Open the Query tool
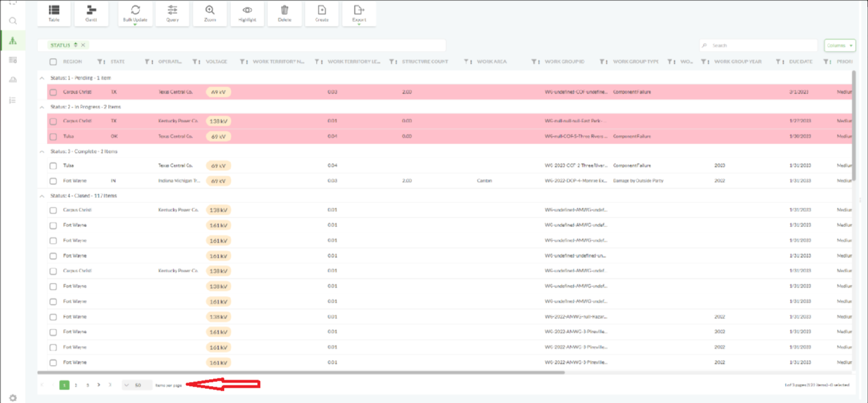This screenshot has height=403, width=868. pyautogui.click(x=172, y=13)
